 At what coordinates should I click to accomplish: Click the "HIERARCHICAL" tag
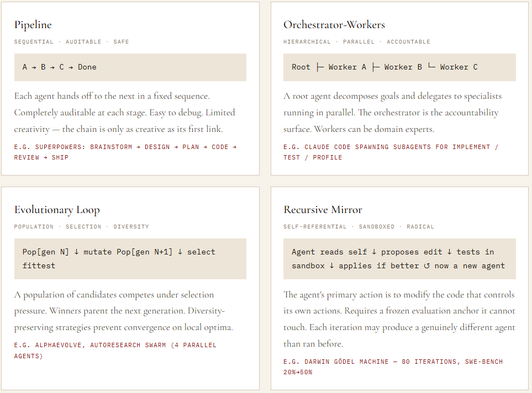(x=307, y=42)
